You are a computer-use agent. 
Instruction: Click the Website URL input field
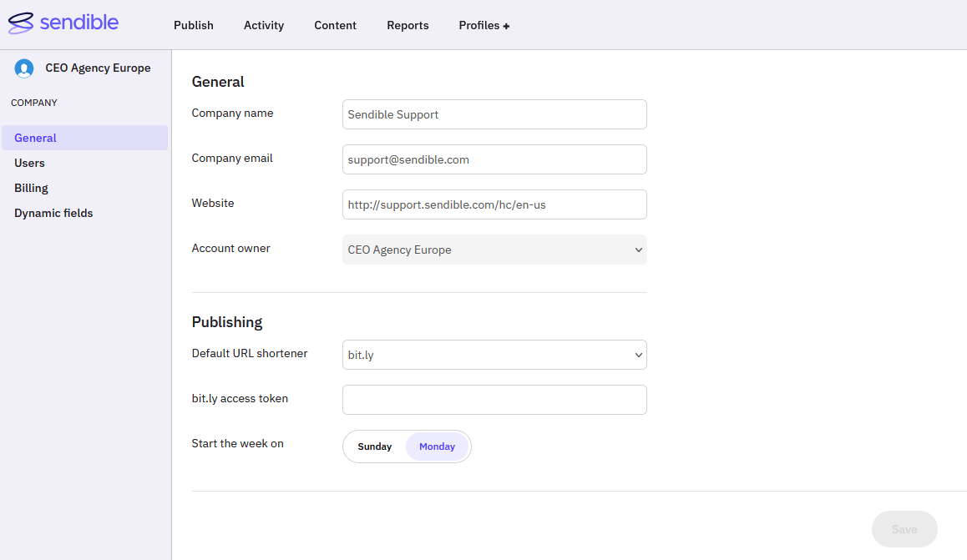coord(494,204)
